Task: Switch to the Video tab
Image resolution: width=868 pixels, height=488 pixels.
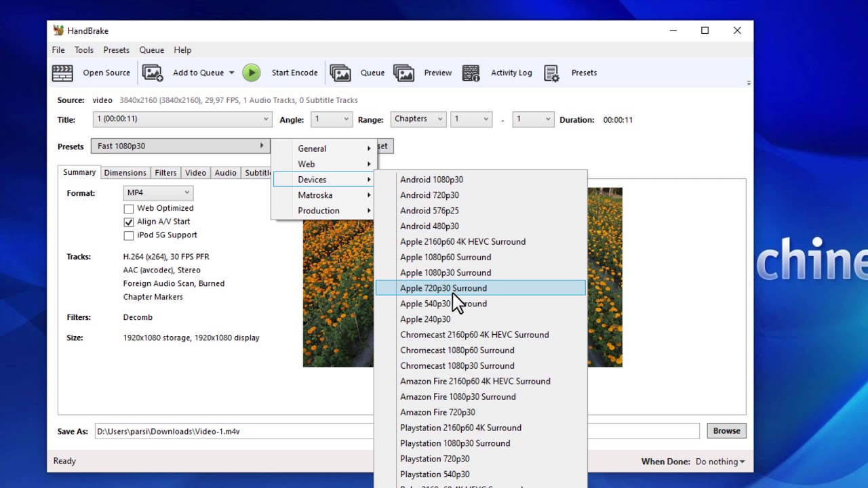Action: 195,173
